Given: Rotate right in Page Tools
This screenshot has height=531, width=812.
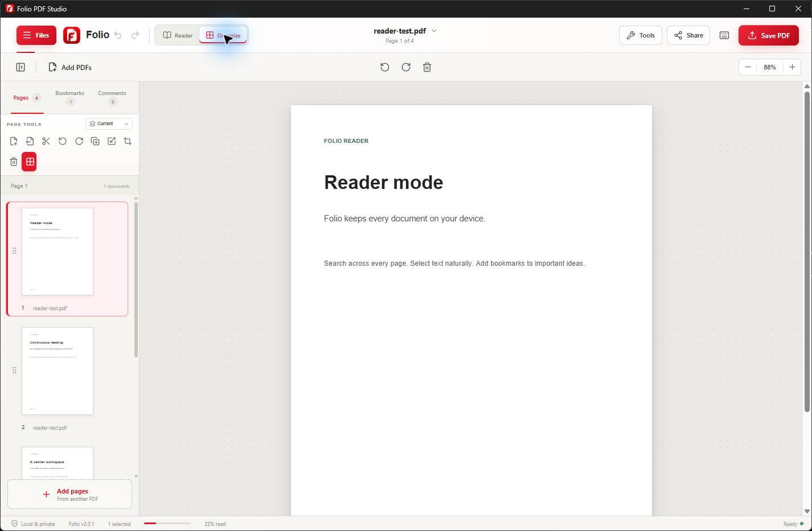Looking at the screenshot, I should tap(79, 141).
